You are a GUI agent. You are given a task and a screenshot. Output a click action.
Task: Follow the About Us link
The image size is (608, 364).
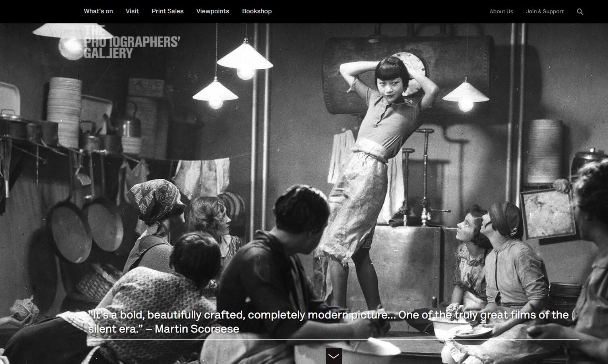point(501,11)
